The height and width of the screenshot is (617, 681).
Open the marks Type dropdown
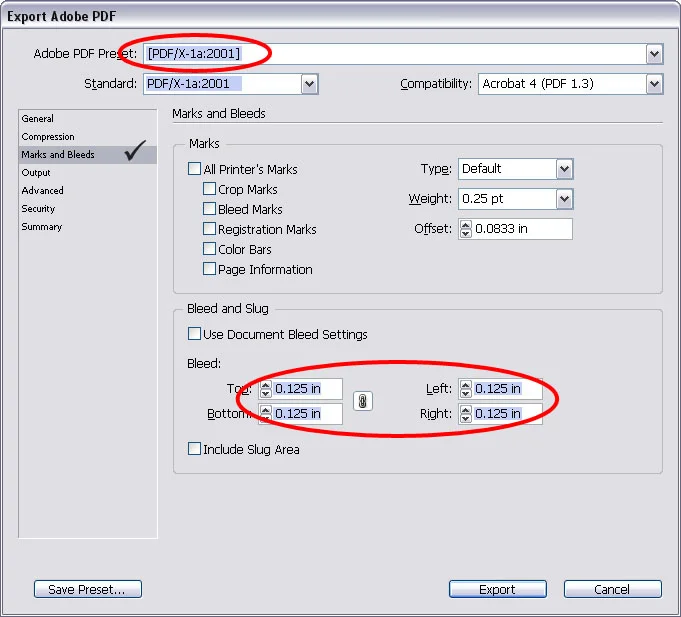[x=564, y=169]
